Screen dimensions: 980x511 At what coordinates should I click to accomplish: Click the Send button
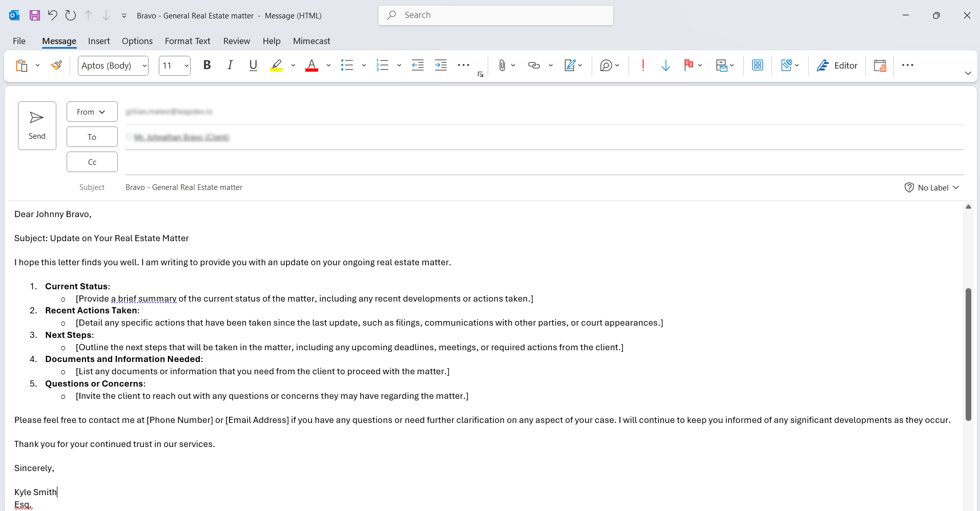pos(37,125)
